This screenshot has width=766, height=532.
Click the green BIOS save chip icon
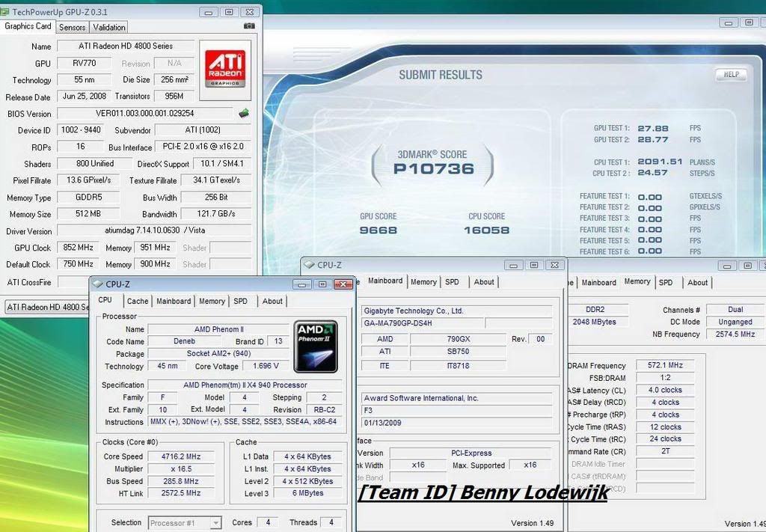coord(244,113)
